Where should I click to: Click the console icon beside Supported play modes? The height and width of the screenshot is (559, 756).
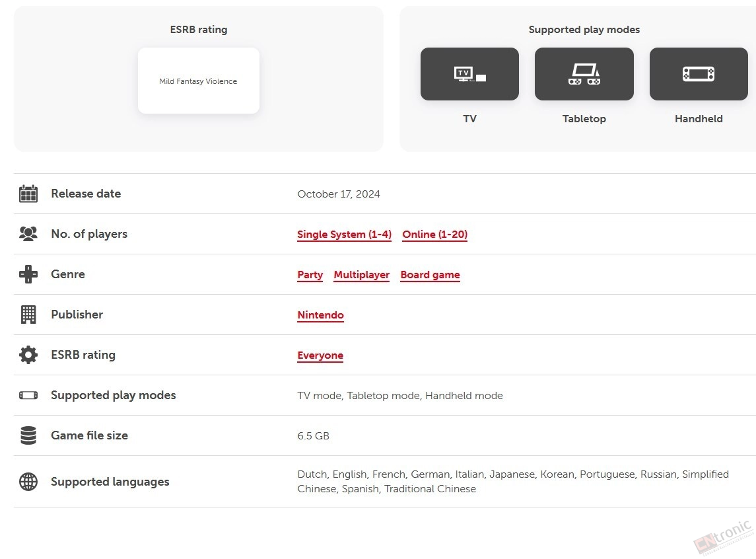(28, 395)
